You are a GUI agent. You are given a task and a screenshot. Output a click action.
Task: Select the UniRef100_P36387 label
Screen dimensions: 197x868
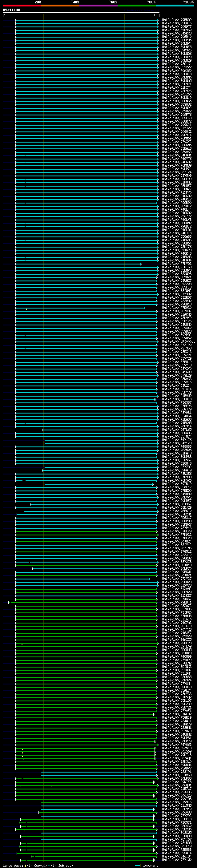(x=177, y=403)
